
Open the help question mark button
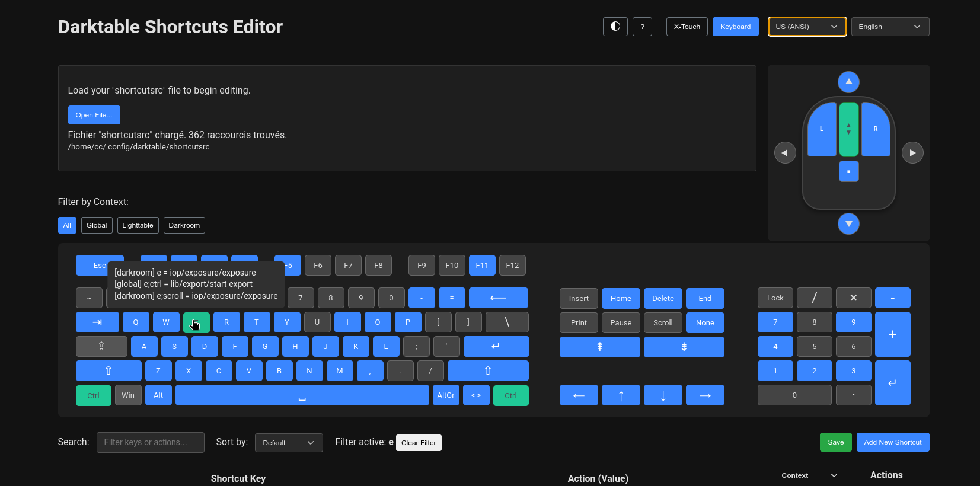[642, 27]
